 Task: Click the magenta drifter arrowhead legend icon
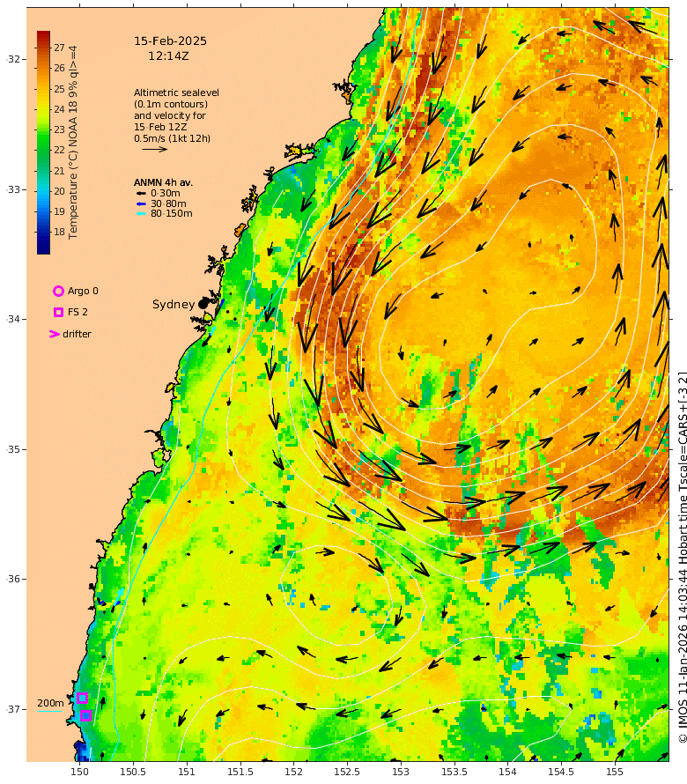(55, 334)
